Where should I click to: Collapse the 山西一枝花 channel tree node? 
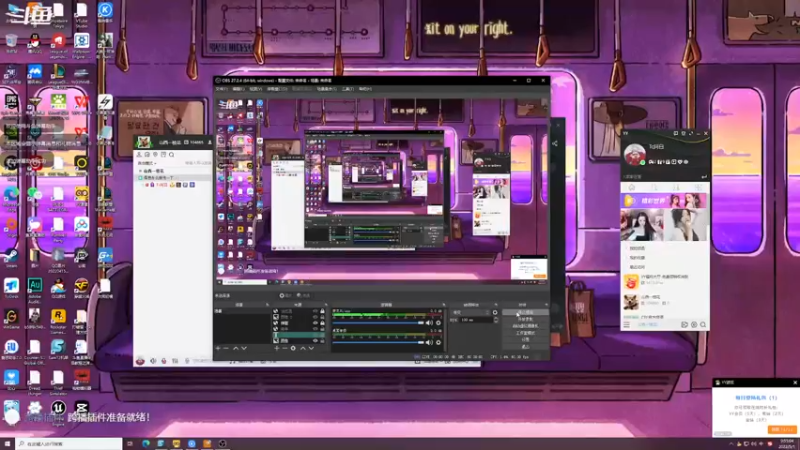[140, 171]
